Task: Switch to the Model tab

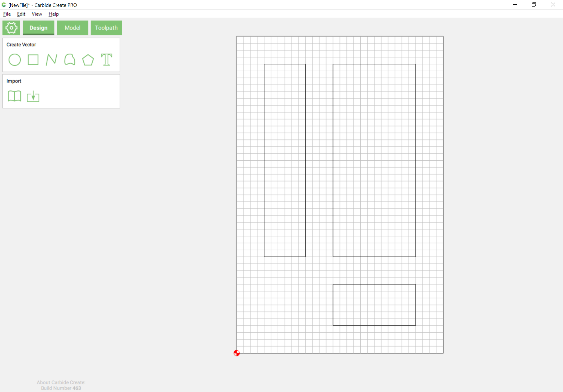Action: click(72, 28)
